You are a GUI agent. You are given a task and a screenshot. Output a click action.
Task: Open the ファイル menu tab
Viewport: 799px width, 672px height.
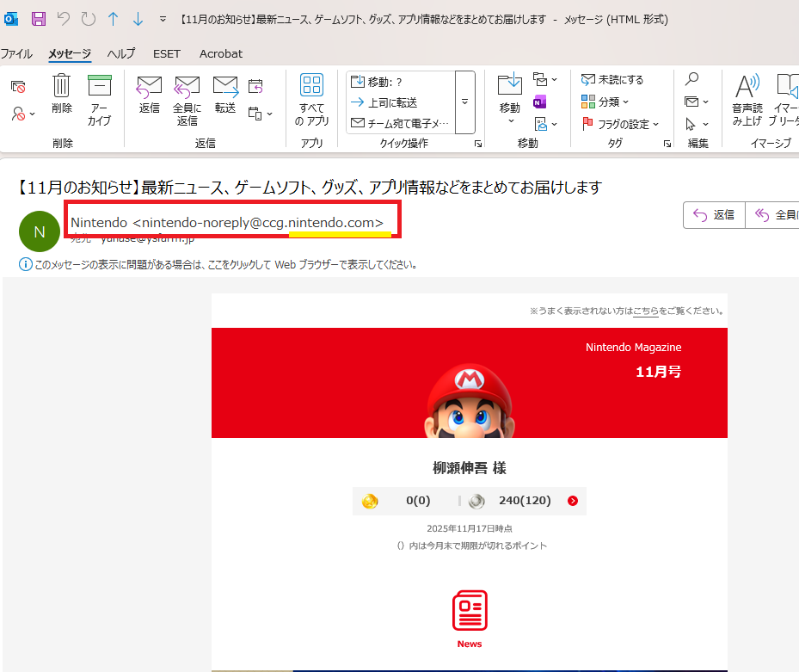16,53
